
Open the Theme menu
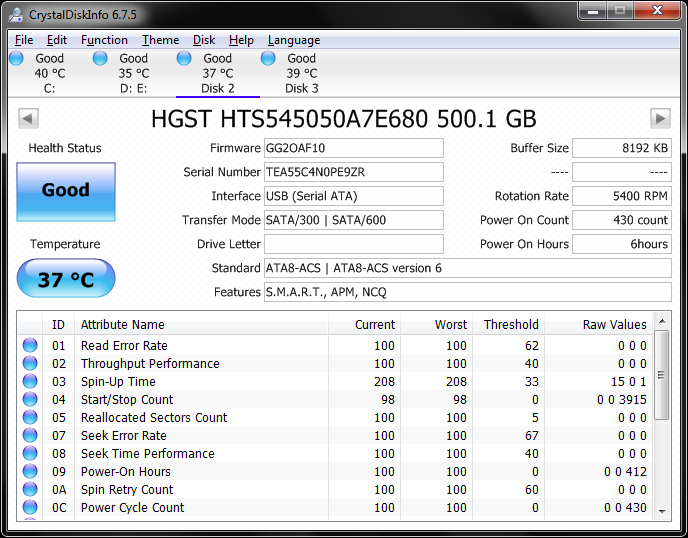pos(160,40)
